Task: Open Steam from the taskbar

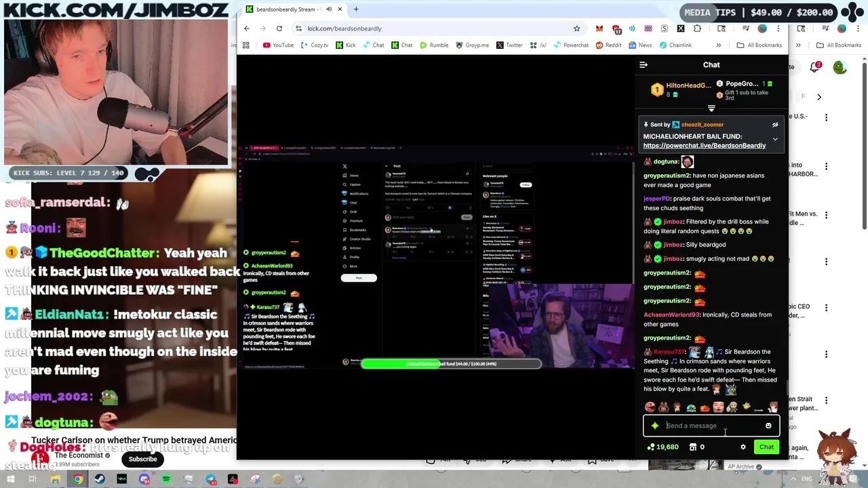Action: (x=100, y=480)
